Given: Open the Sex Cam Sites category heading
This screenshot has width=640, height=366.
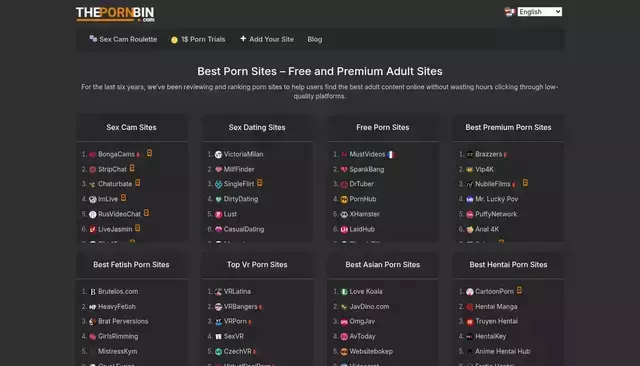Looking at the screenshot, I should (131, 127).
